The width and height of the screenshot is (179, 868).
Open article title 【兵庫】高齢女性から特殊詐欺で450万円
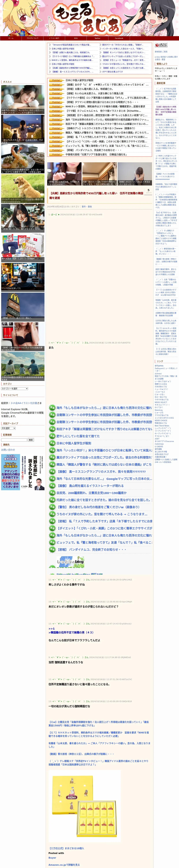[x=97, y=195]
